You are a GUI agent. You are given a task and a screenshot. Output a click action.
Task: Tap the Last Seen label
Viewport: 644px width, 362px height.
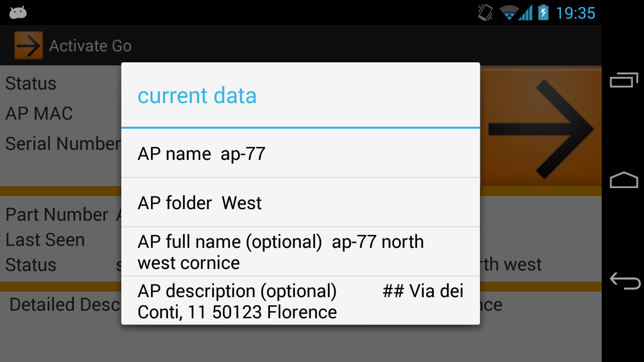45,240
